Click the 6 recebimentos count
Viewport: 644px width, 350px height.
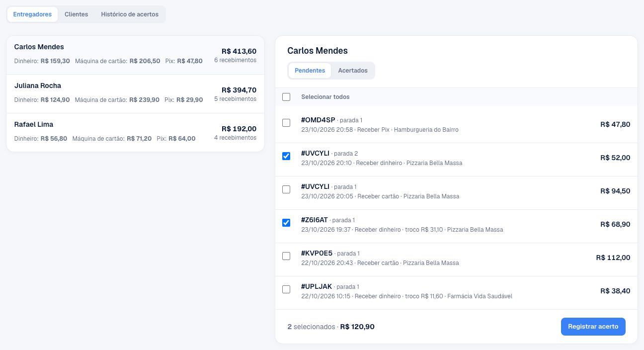coord(236,60)
